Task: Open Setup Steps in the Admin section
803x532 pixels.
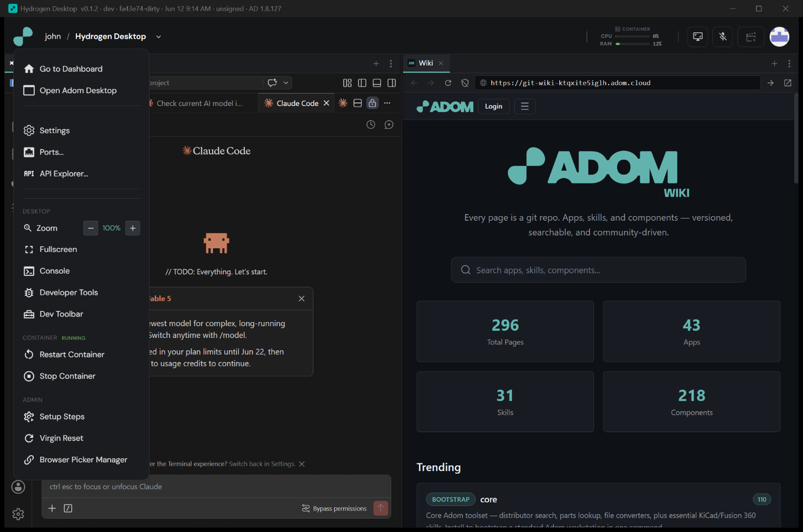Action: point(81,417)
